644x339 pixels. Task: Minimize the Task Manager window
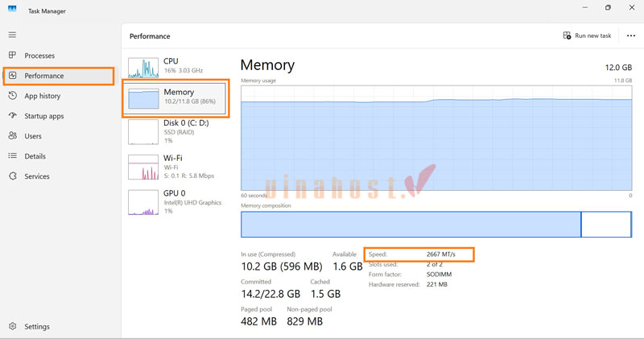(x=585, y=7)
